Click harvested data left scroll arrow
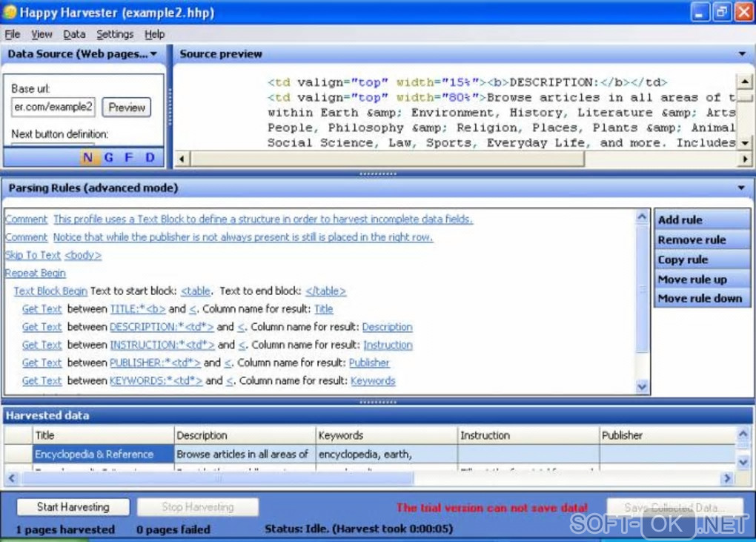 [12, 478]
